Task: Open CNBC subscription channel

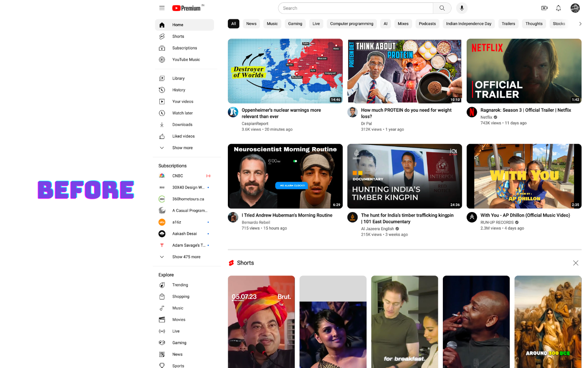Action: coord(184,176)
